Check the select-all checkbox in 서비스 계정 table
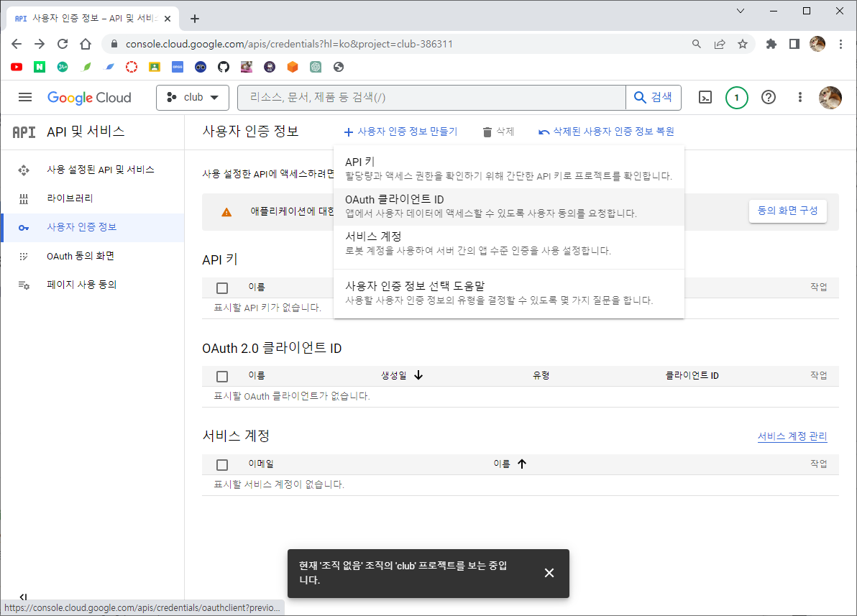Viewport: 857px width, 616px height. pyautogui.click(x=222, y=464)
